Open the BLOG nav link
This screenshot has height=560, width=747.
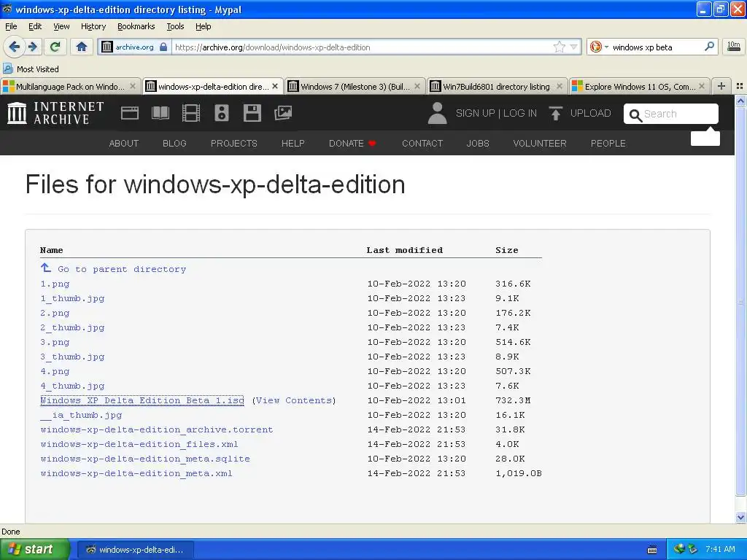coord(174,144)
